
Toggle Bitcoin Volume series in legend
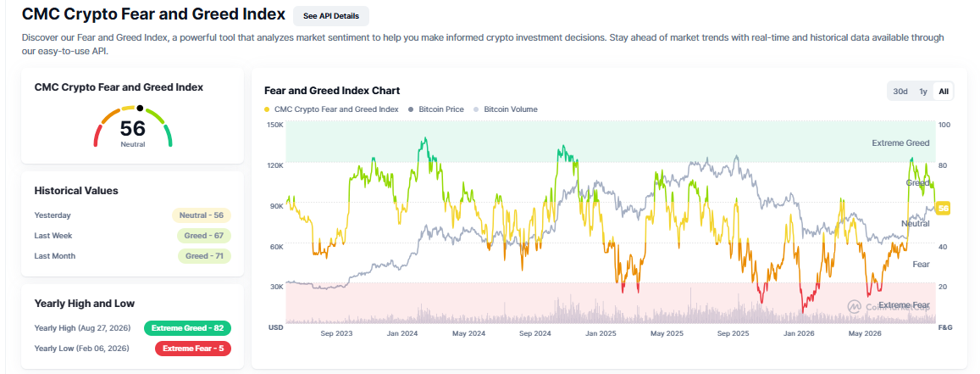point(505,109)
